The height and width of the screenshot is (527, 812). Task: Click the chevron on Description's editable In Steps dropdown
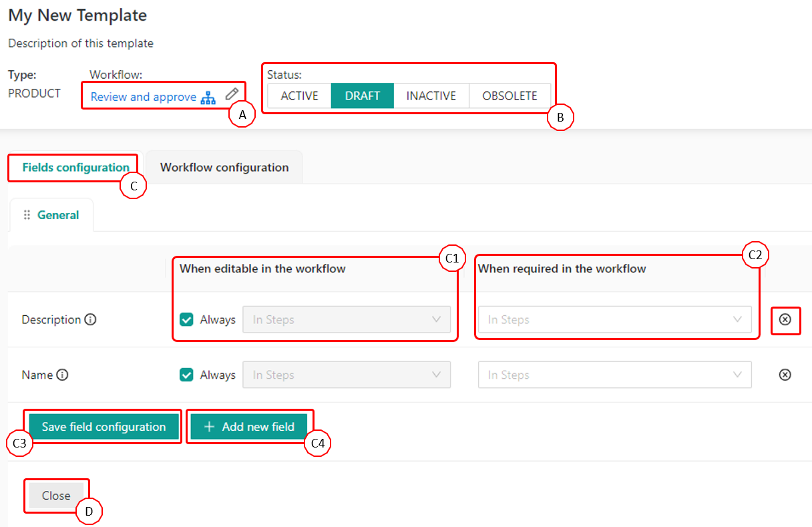coord(437,319)
